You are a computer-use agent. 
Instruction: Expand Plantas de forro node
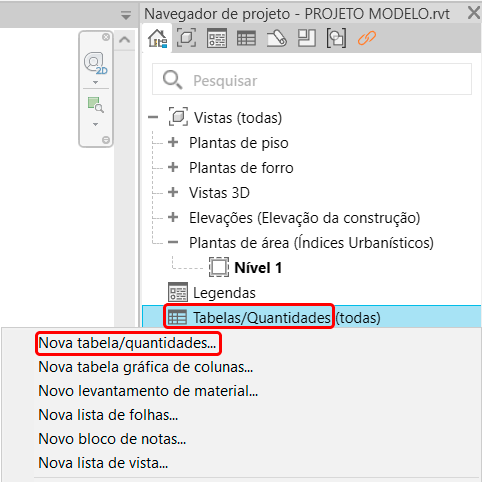[173, 167]
